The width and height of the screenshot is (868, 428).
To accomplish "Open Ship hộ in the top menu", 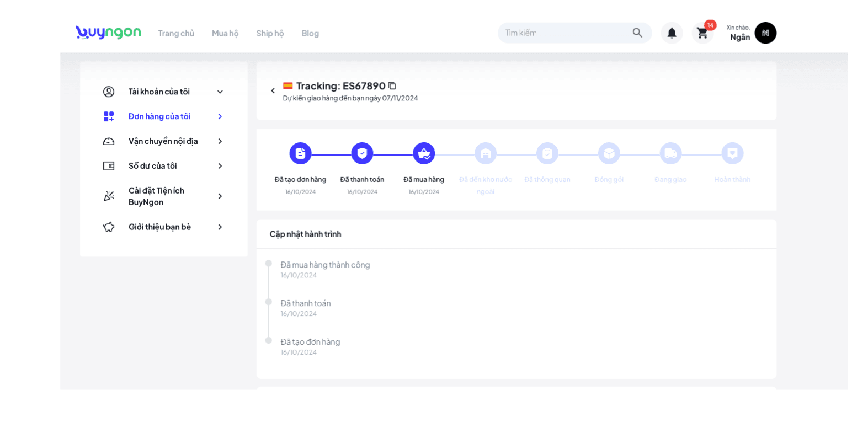I will tap(270, 33).
